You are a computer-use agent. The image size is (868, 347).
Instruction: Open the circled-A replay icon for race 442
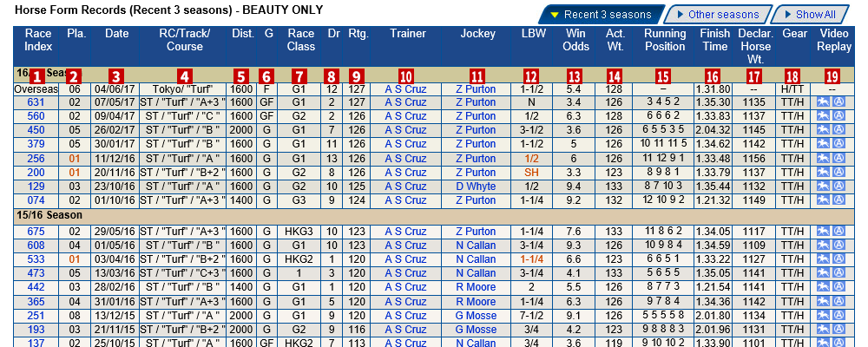839,287
